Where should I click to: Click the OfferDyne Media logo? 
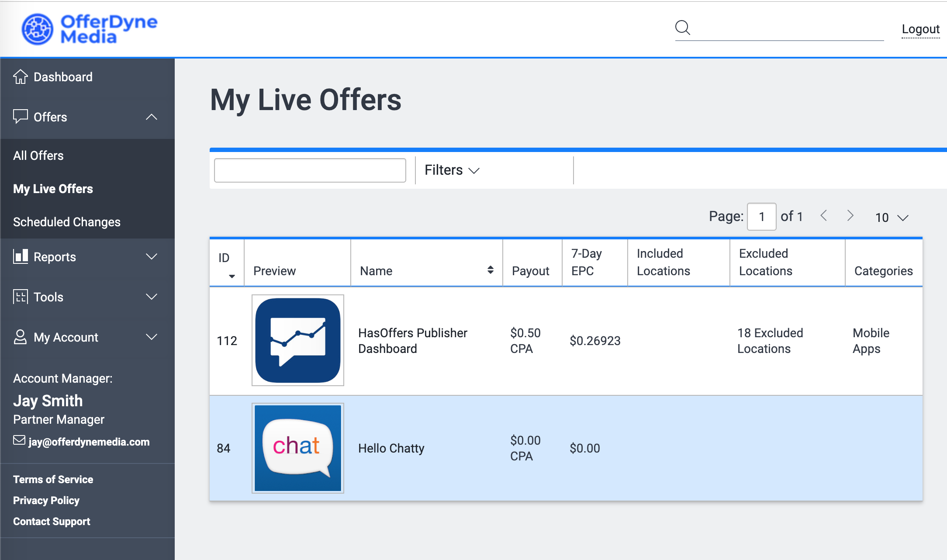pos(90,29)
